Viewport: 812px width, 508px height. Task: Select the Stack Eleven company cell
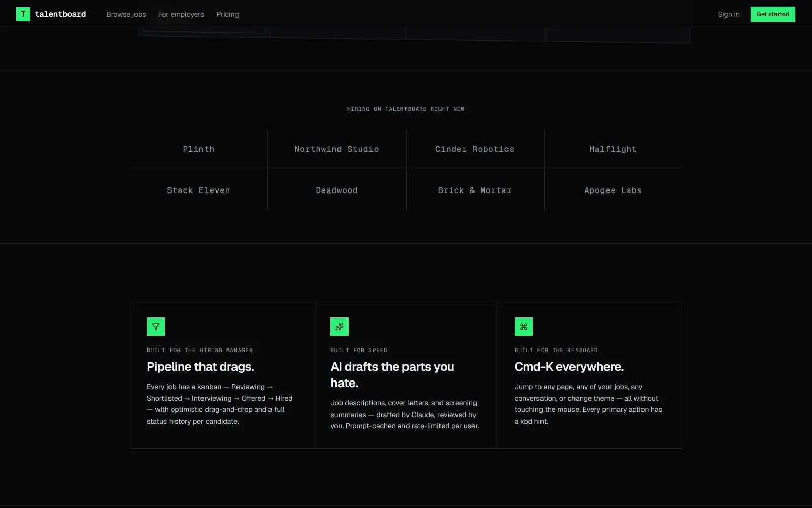click(199, 190)
